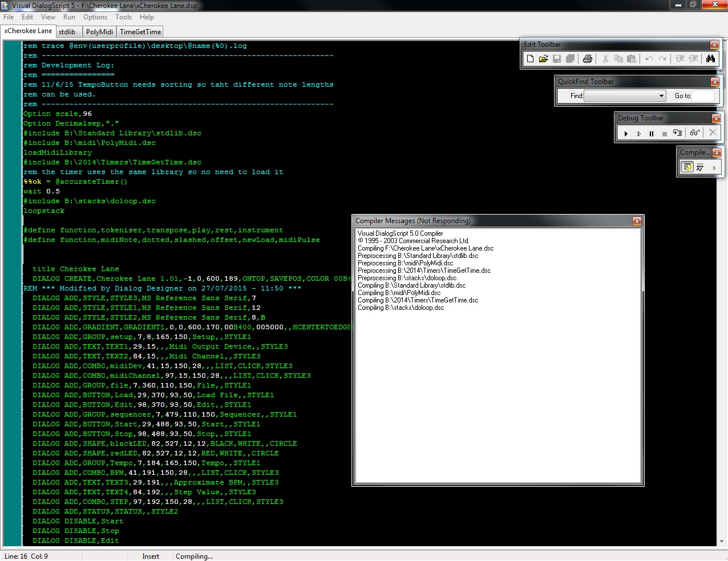Click the grey arrow in Compile toolbar

tap(714, 168)
